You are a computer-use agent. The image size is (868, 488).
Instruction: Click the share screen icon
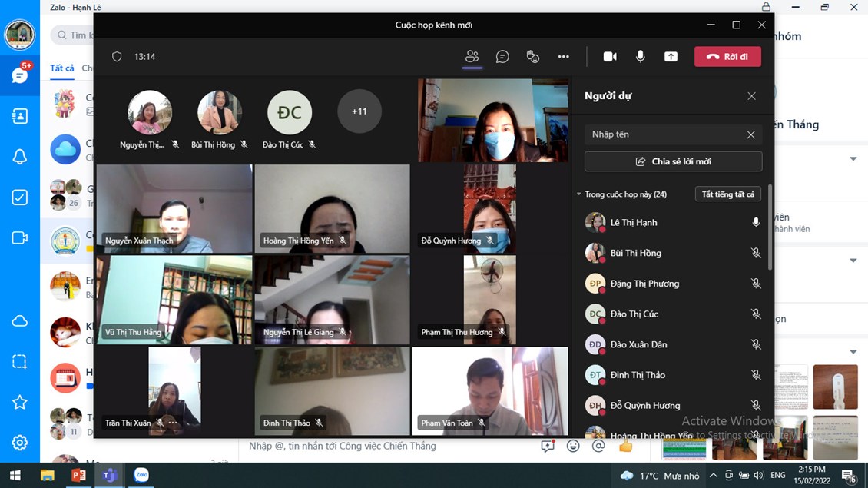671,57
